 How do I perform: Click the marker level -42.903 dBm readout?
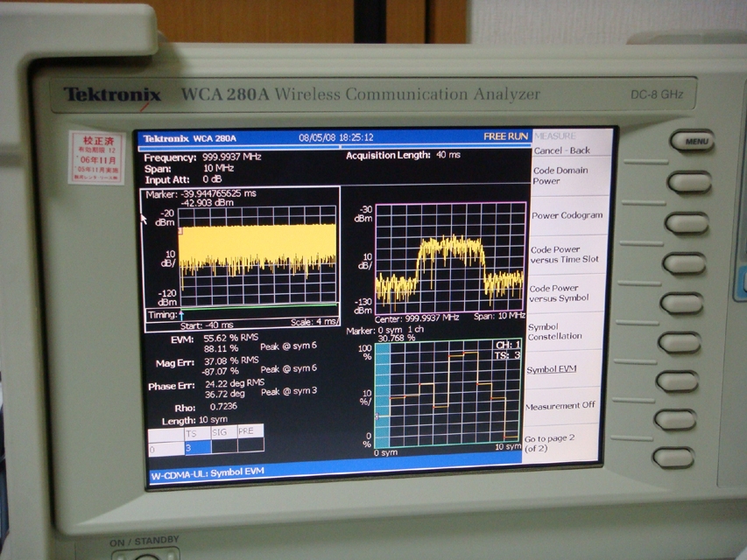coord(207,203)
